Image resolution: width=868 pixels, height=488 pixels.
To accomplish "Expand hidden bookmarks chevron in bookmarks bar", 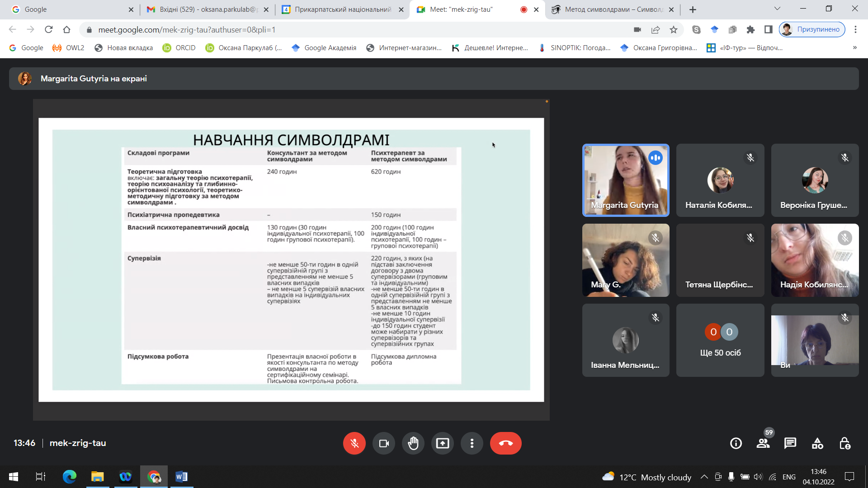I will pos(854,47).
